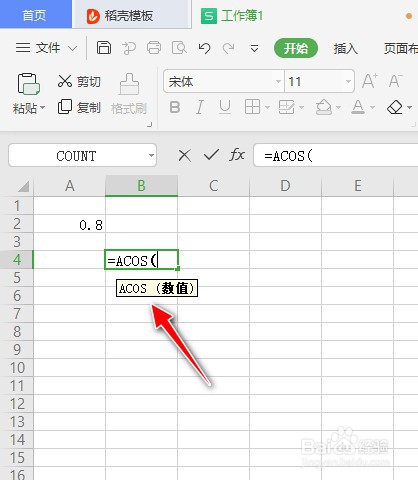Image resolution: width=418 pixels, height=480 pixels.
Task: Switch to the 稻壳模板 tab
Action: point(132,15)
